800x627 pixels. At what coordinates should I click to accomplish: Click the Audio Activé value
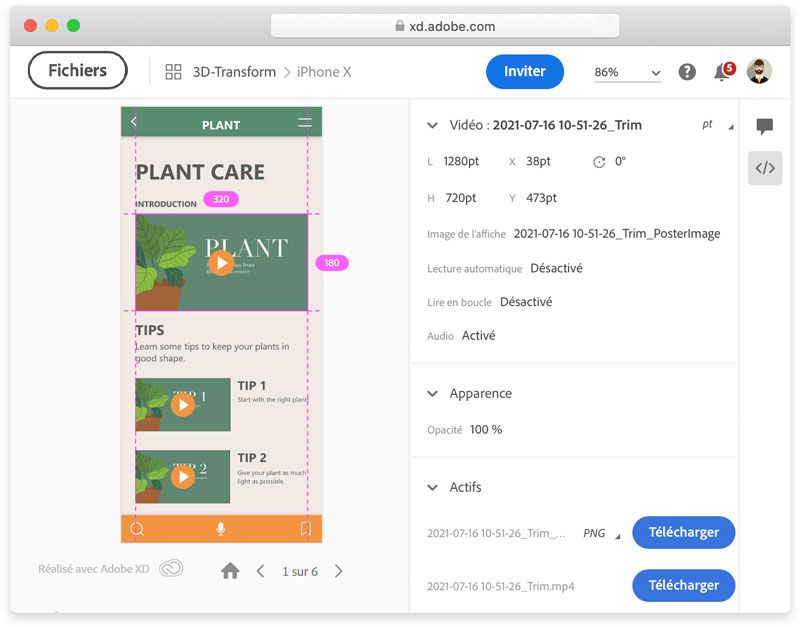(479, 336)
